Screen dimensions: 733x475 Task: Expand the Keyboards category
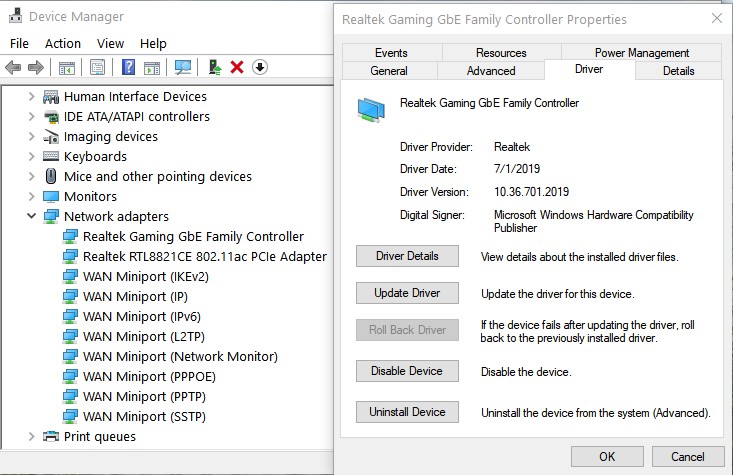tap(31, 157)
